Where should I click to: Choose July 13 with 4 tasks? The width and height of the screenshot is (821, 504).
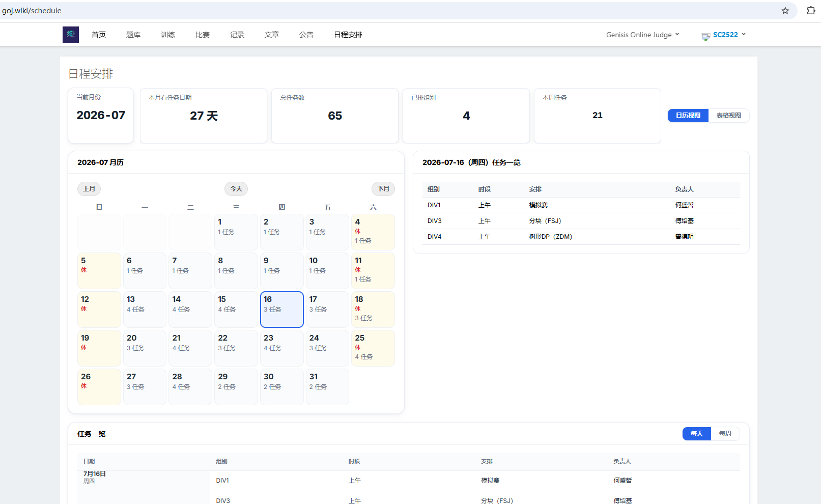tap(145, 310)
